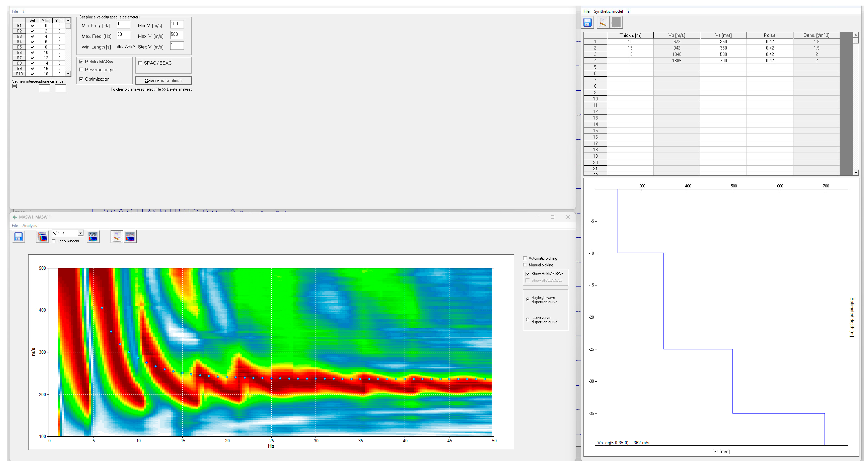The height and width of the screenshot is (466, 868).
Task: Click the Dens. cell showing 1.9
Action: coord(816,48)
